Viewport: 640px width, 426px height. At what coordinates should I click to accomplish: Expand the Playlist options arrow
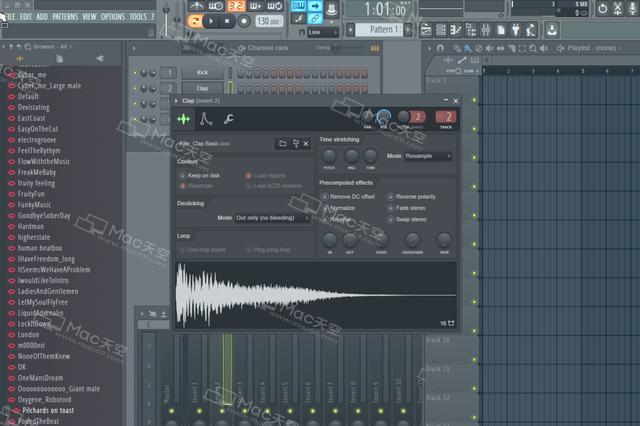[429, 48]
